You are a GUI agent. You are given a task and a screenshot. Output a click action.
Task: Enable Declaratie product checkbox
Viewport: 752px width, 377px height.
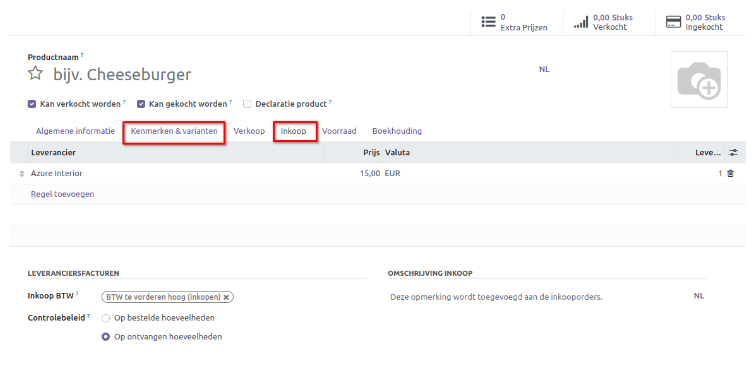pos(247,104)
